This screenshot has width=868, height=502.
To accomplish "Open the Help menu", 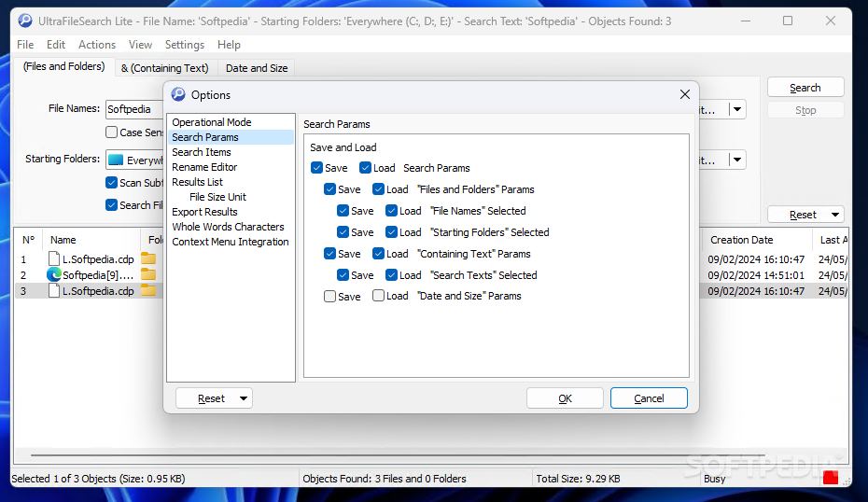I will tap(229, 45).
